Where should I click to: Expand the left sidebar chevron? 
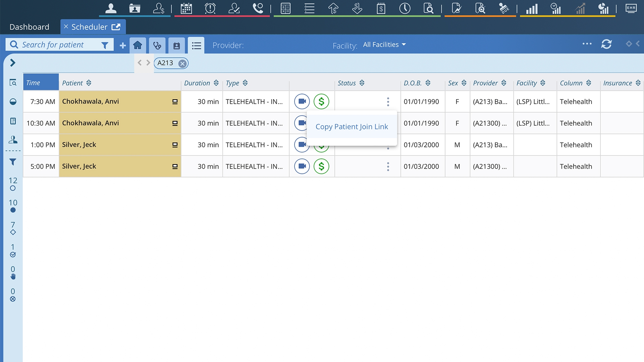(13, 63)
